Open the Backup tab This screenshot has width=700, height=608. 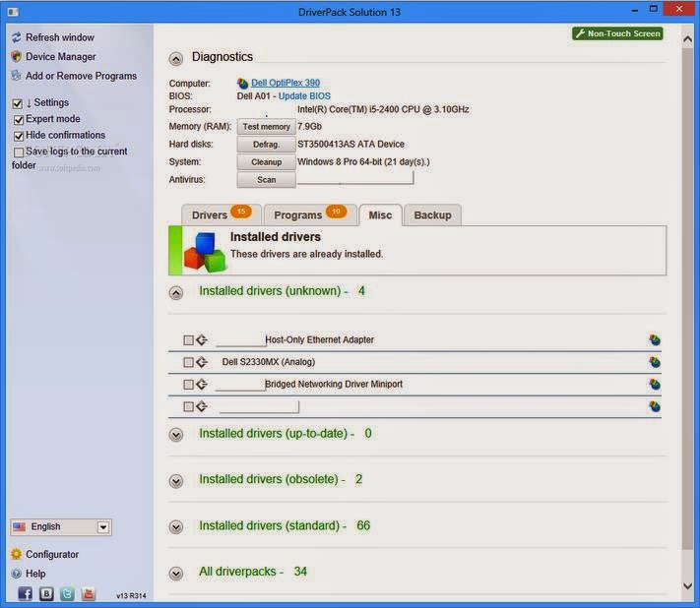(x=432, y=215)
